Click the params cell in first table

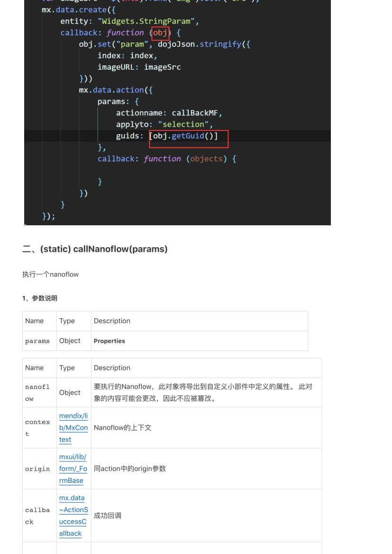click(x=37, y=341)
